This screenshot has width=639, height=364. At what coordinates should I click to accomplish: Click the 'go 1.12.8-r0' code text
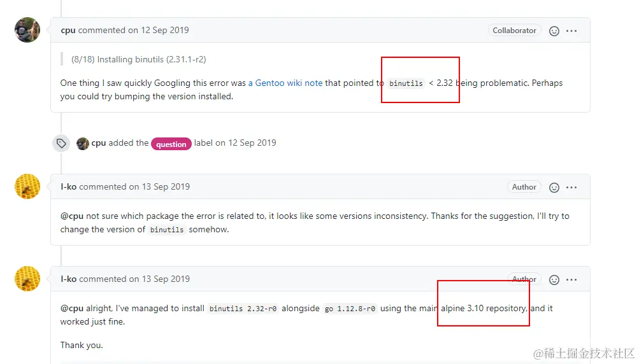coord(350,309)
